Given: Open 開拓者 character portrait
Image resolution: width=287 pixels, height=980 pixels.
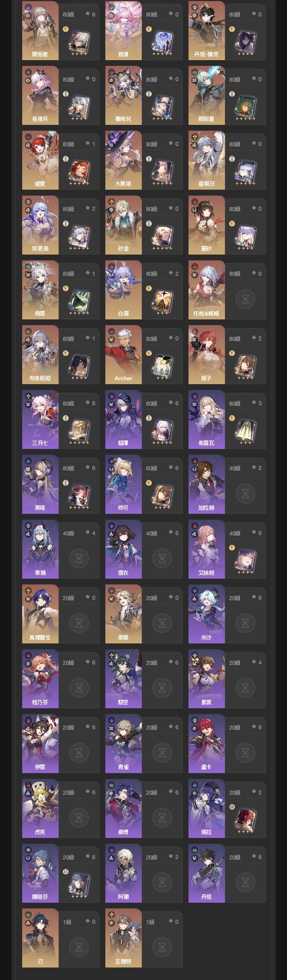Looking at the screenshot, I should (x=40, y=31).
